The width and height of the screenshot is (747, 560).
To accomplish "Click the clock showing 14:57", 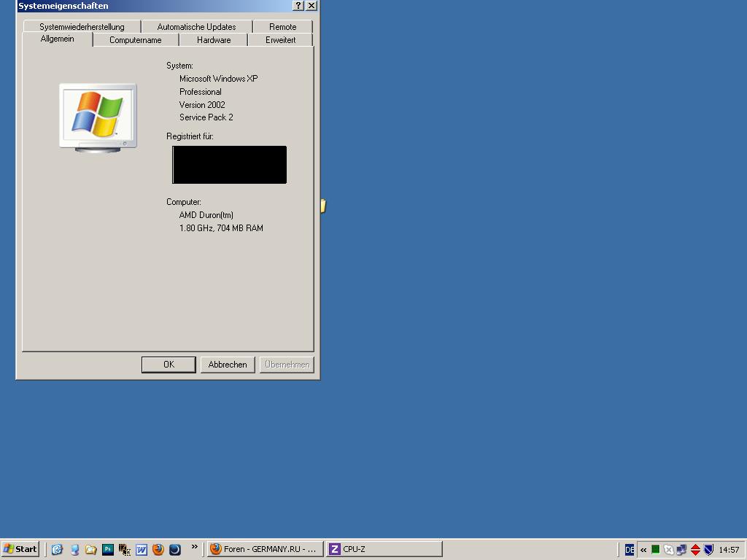I will [x=729, y=550].
